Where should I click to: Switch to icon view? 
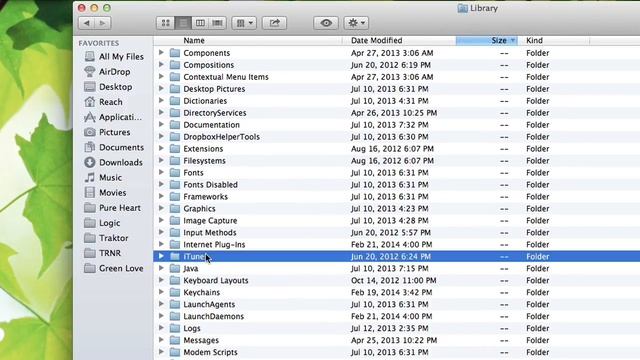(165, 23)
